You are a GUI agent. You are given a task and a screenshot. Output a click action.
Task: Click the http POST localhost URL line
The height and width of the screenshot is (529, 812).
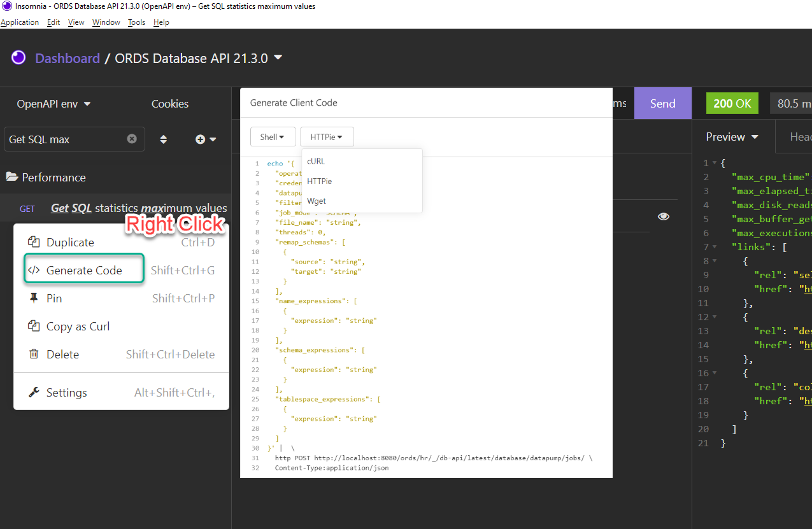434,458
